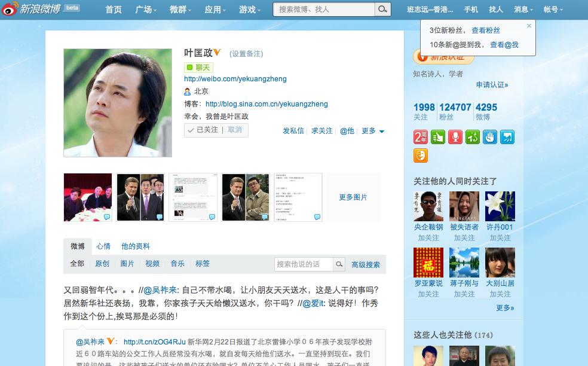The height and width of the screenshot is (366, 588).
Task: Open the 帐号 account dropdown
Action: (x=553, y=10)
